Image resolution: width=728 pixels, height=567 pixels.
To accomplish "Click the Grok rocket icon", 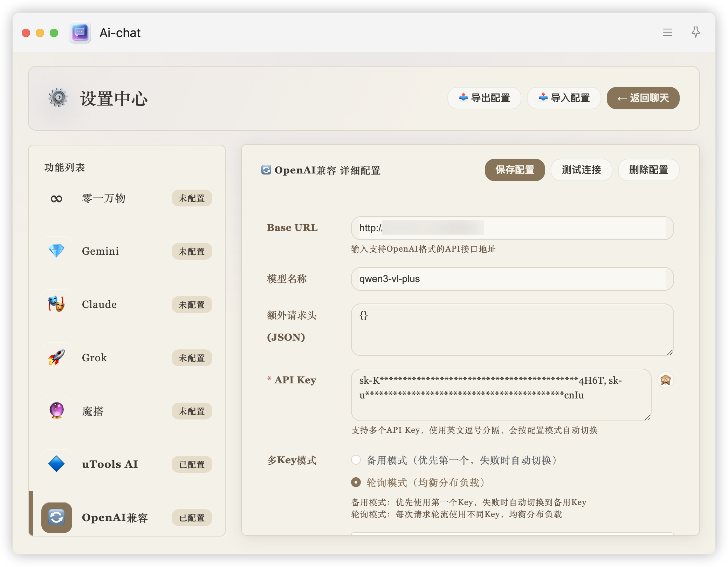I will (x=56, y=357).
